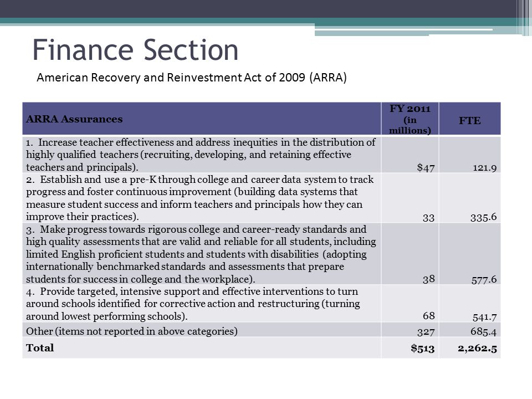Viewport: 532px width, 399px height.
Task: Click the '121.9' FTE value
Action: point(485,167)
